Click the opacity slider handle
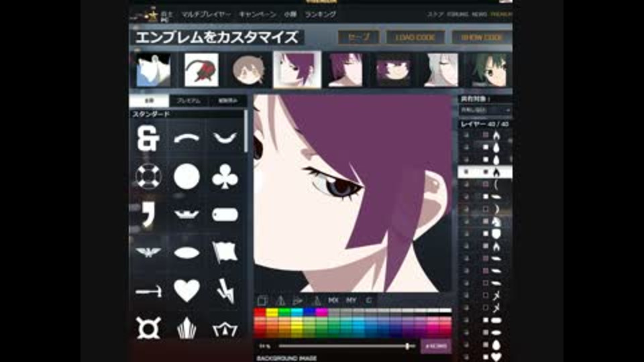The width and height of the screenshot is (644, 362). [407, 347]
